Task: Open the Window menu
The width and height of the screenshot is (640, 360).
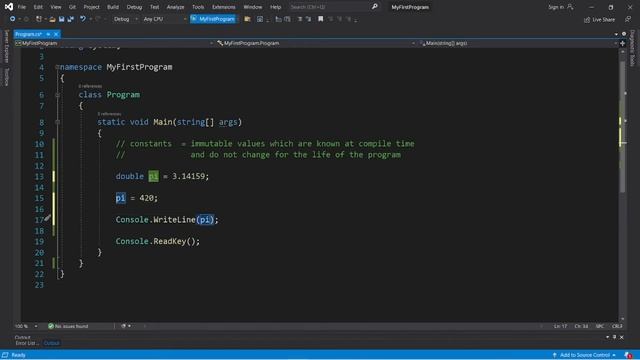Action: pos(253,7)
